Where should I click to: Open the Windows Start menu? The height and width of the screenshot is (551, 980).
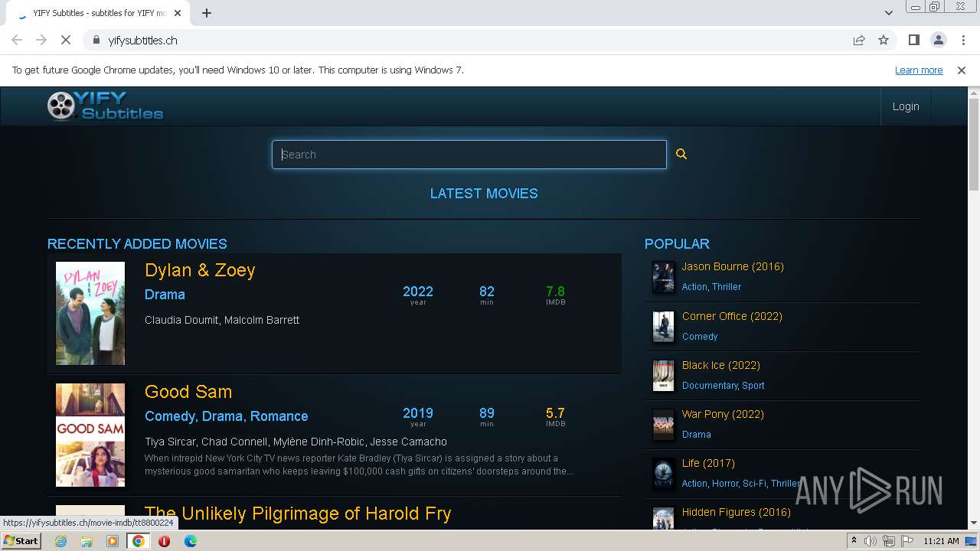(x=21, y=540)
